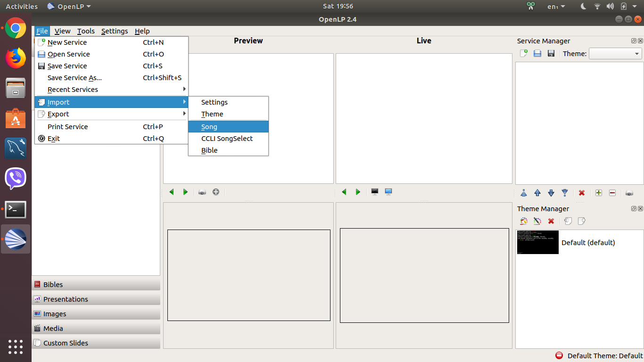Show the desktop using the blue monitor icon

tap(388, 192)
